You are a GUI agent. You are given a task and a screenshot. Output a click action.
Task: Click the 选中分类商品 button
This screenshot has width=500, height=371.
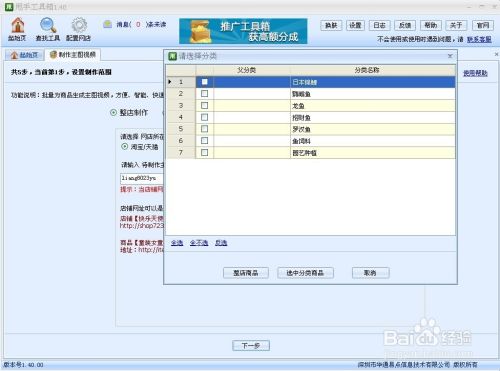pyautogui.click(x=305, y=273)
